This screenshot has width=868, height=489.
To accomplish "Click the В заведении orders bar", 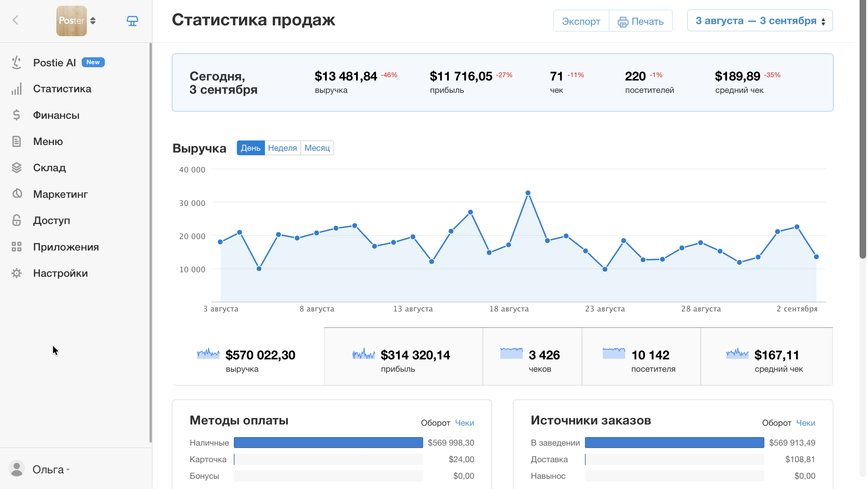I will (675, 443).
